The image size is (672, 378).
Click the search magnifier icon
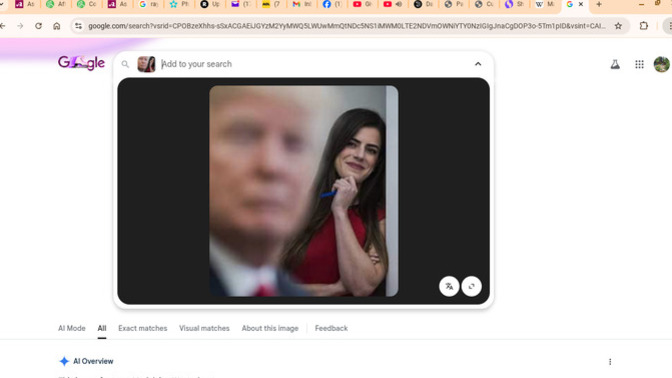coord(125,64)
